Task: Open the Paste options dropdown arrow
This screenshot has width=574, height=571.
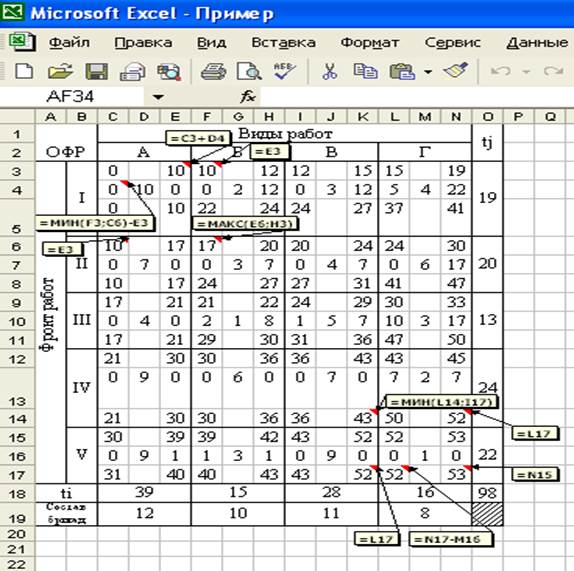Action: 428,72
